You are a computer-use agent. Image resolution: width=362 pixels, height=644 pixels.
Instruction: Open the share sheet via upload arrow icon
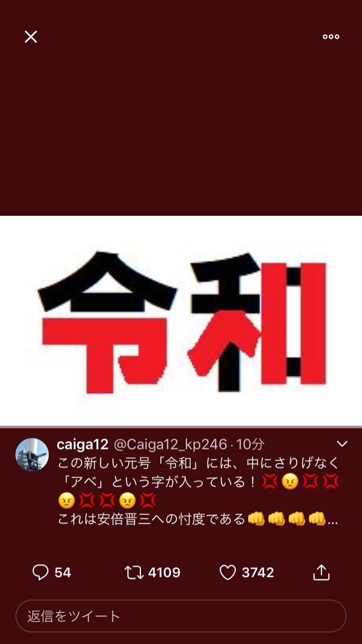(321, 572)
